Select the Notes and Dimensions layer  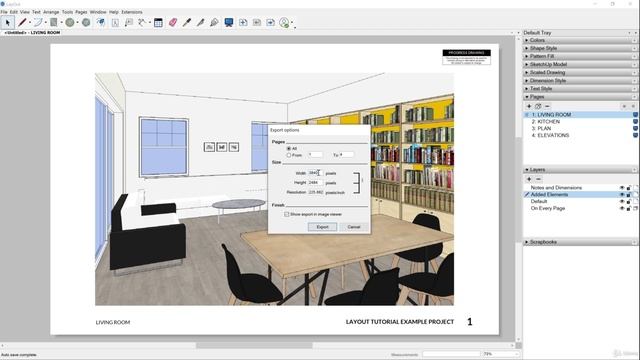(x=556, y=188)
